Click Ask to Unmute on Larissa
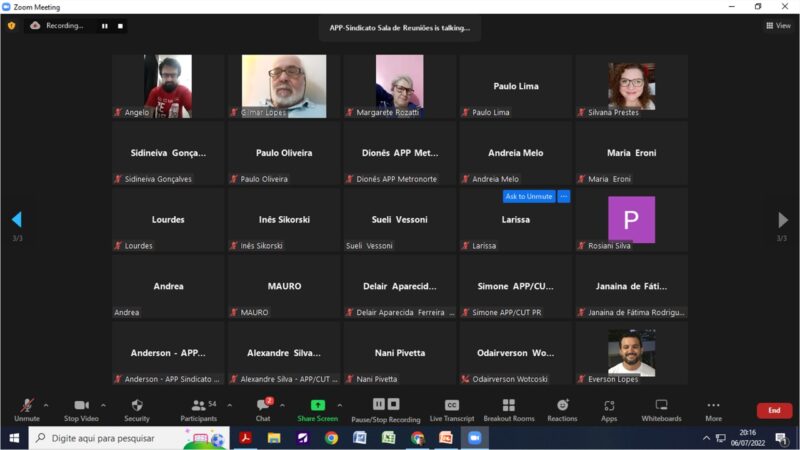Image resolution: width=800 pixels, height=450 pixels. coord(528,197)
